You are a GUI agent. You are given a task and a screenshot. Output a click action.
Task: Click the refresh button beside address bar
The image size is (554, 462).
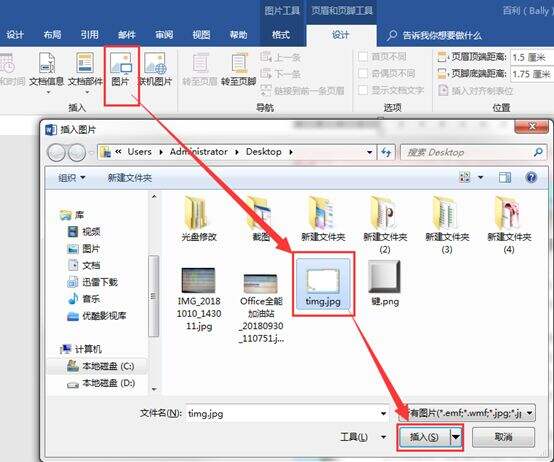point(386,153)
